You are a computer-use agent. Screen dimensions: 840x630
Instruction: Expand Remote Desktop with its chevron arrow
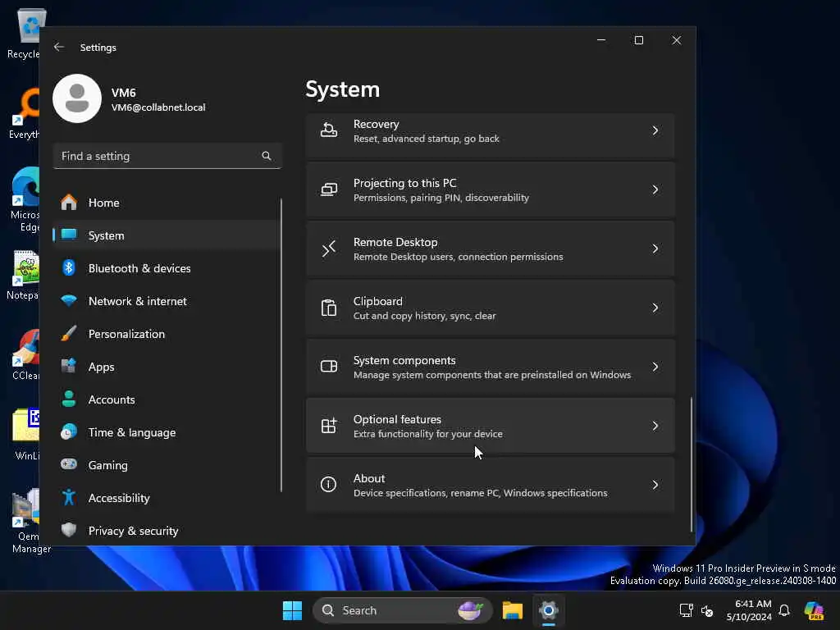click(655, 249)
